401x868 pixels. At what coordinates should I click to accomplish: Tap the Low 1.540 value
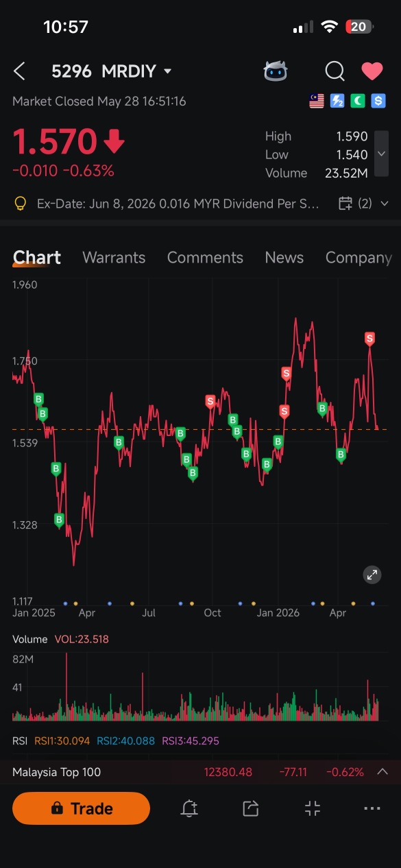[x=352, y=154]
